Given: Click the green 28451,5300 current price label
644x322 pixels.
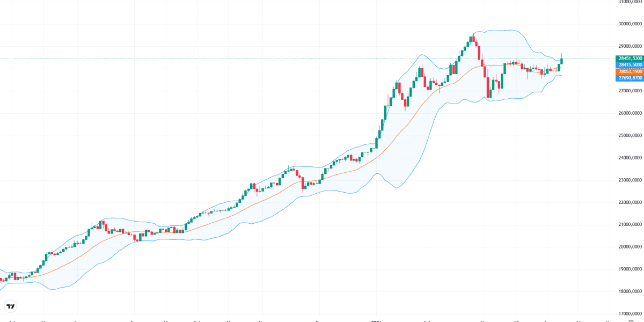Looking at the screenshot, I should click(630, 58).
